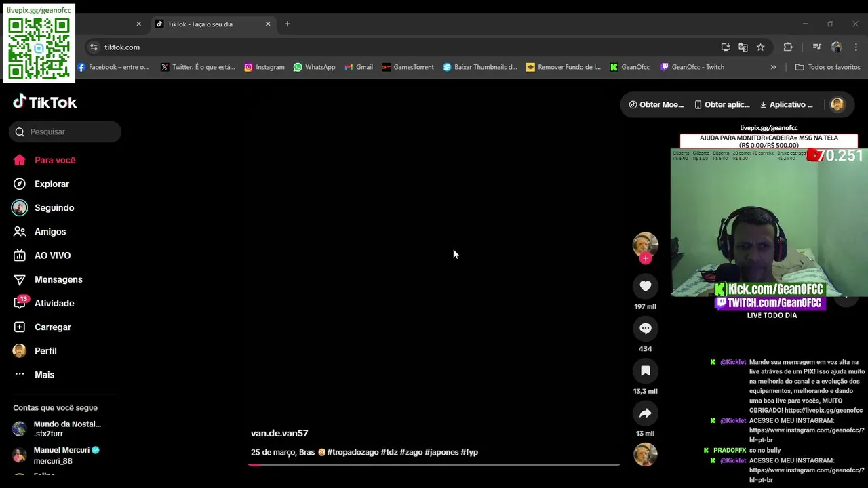The height and width of the screenshot is (488, 868).
Task: Open the sound disc avatar below share
Action: 645,454
